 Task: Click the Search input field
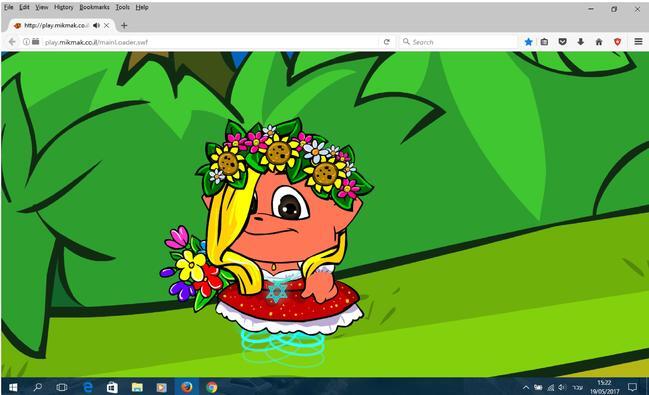pos(458,42)
